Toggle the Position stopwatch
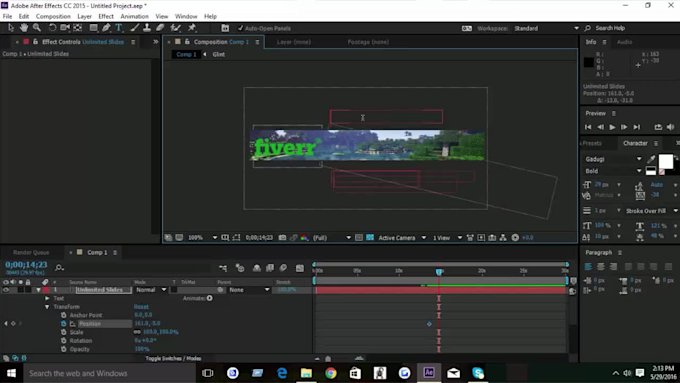The height and width of the screenshot is (383, 680). [x=64, y=324]
